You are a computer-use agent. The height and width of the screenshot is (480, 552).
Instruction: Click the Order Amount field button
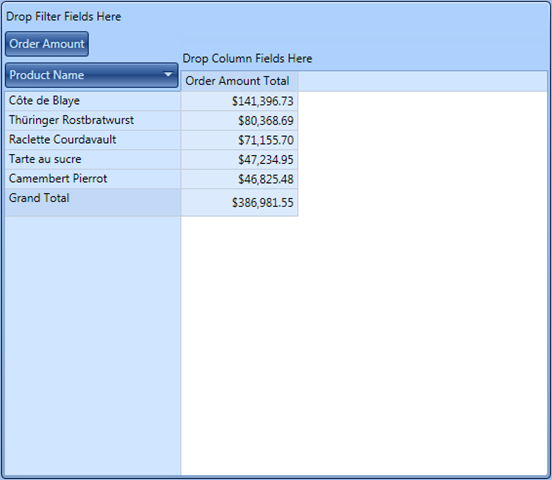click(47, 44)
